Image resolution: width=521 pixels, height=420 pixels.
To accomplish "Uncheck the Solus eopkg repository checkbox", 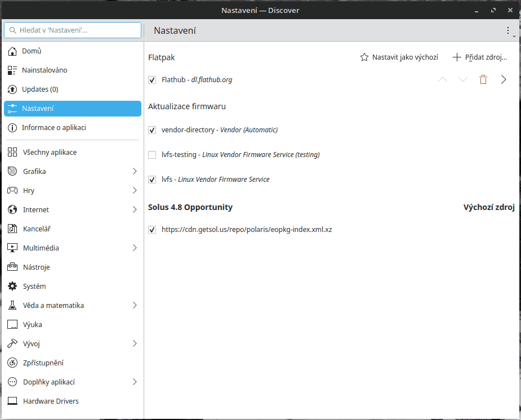I will (152, 230).
